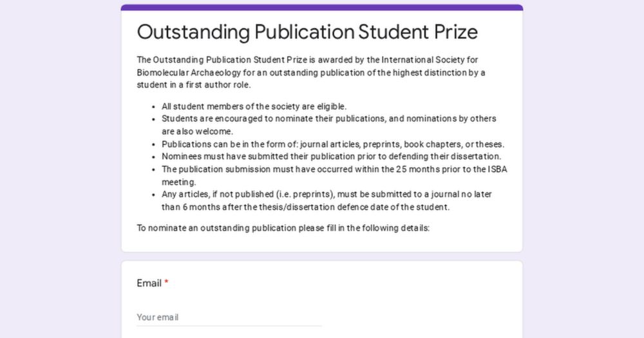Click the bullet dot before "Nominees must have"
The height and width of the screenshot is (338, 644).
(x=154, y=157)
